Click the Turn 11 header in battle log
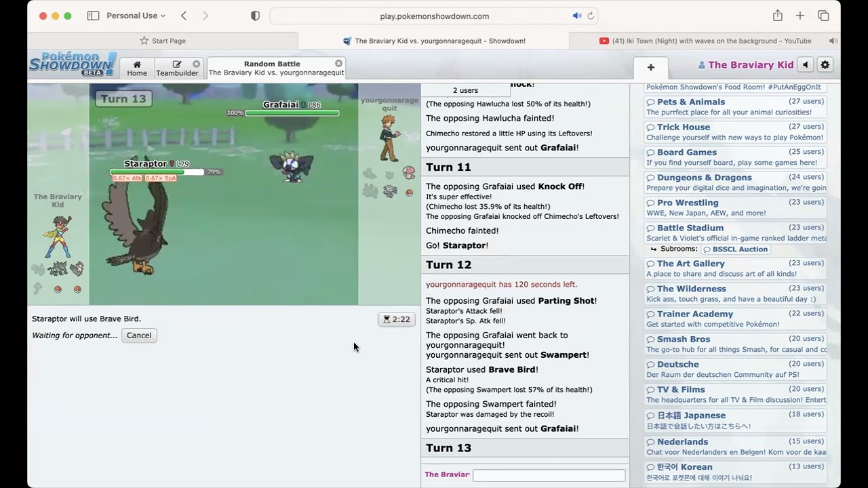 [525, 167]
